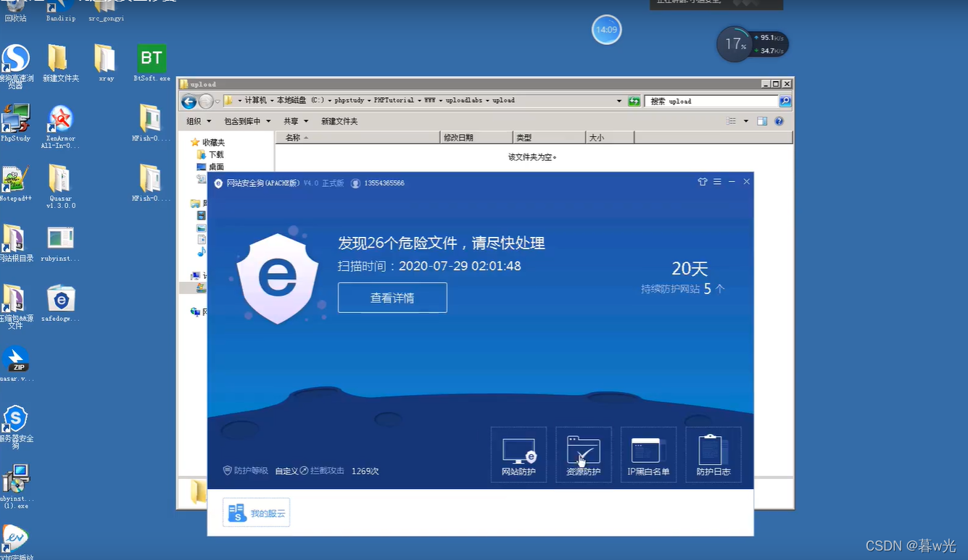Click the 查看详情 button
The height and width of the screenshot is (560, 968).
[x=392, y=297]
